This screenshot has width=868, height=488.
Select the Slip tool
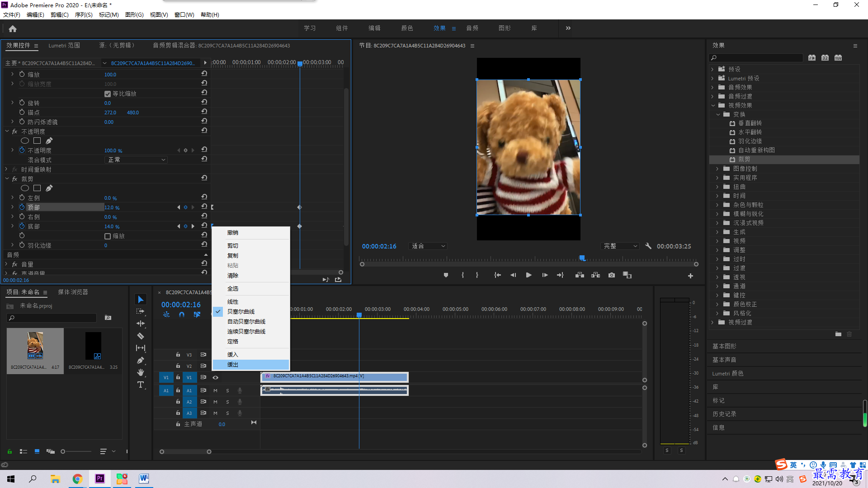click(x=141, y=348)
